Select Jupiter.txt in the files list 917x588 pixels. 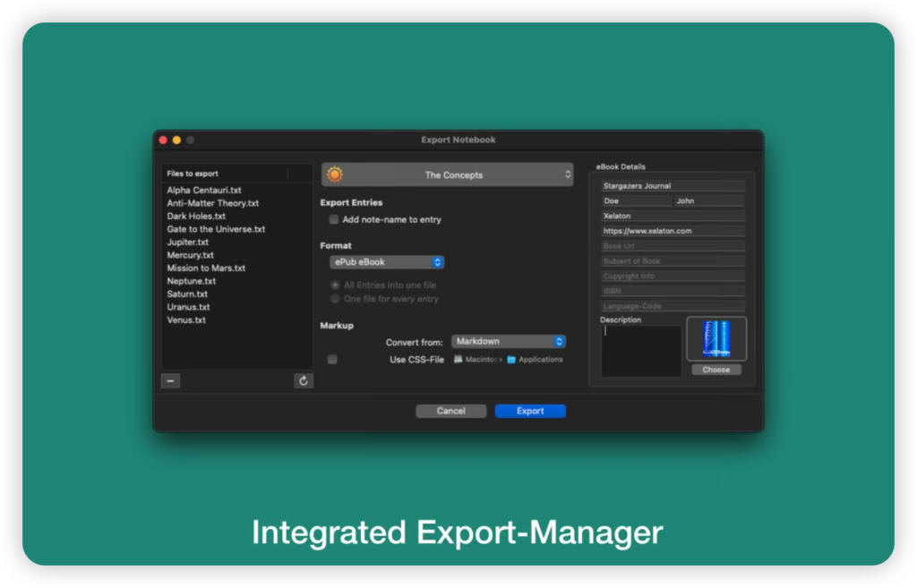tap(186, 242)
